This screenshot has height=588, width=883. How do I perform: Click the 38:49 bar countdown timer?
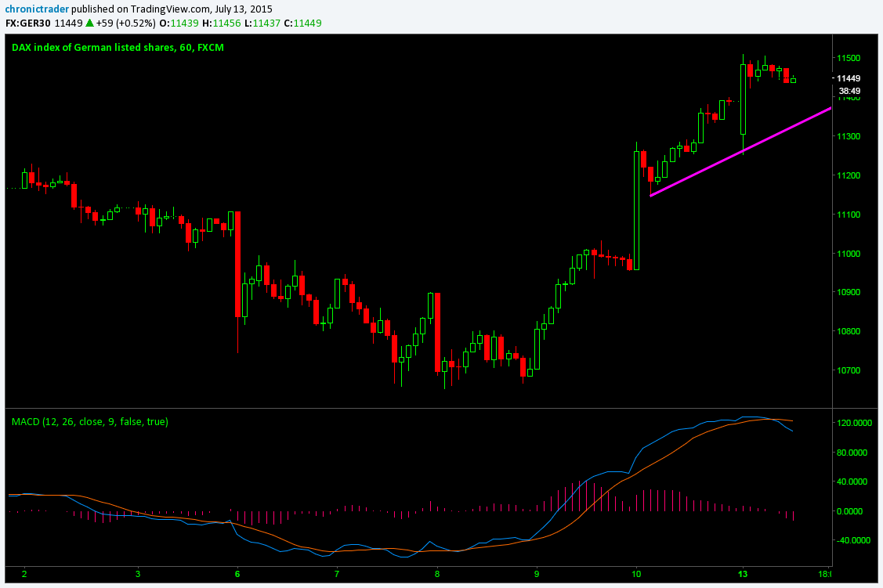click(850, 90)
